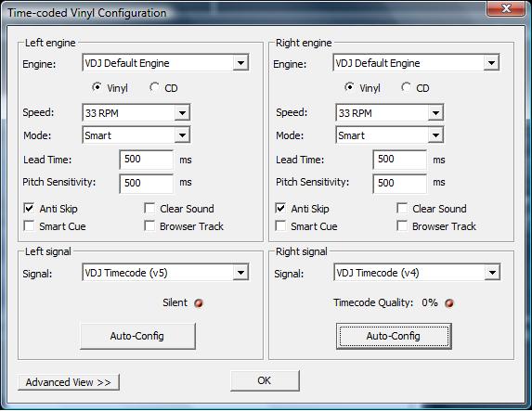Click the 'Left engine' group title
The width and height of the screenshot is (532, 411).
[x=50, y=43]
